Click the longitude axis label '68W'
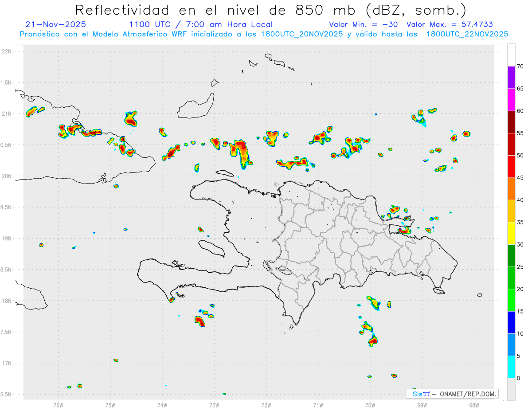Viewport: 532px width, 411px height. coord(474,405)
